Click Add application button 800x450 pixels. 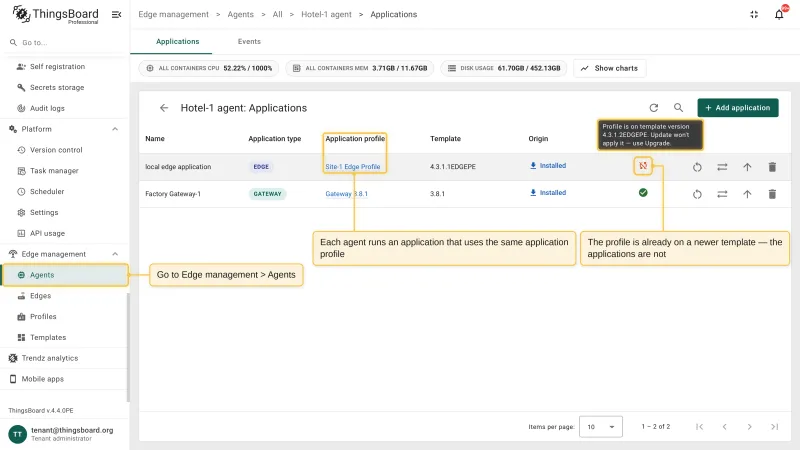tap(738, 108)
